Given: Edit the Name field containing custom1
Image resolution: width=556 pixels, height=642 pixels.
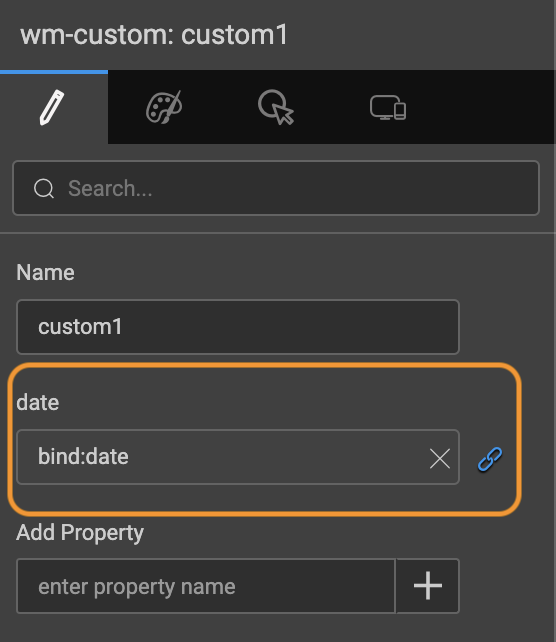Looking at the screenshot, I should point(238,327).
